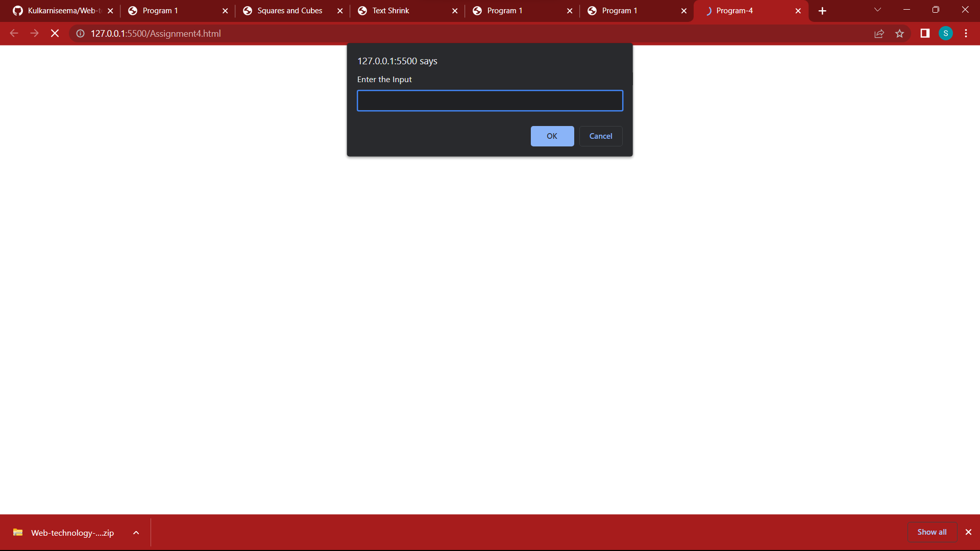The height and width of the screenshot is (551, 980).
Task: Open the tab search chevron
Action: pos(877,10)
